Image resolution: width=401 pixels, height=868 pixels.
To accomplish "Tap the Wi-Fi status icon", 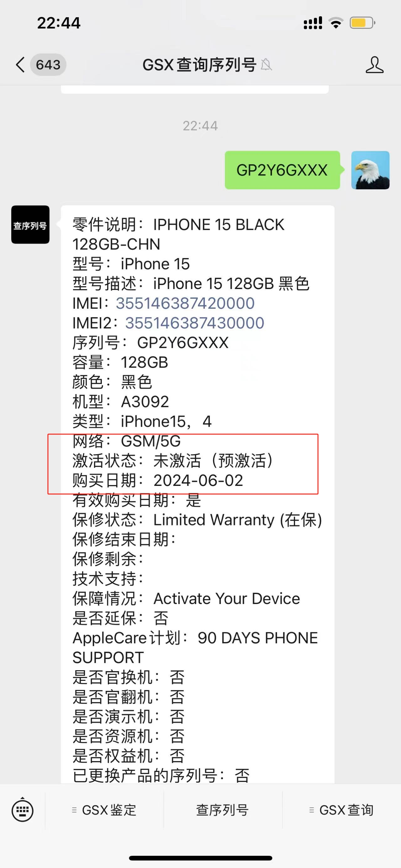I will pos(336,23).
